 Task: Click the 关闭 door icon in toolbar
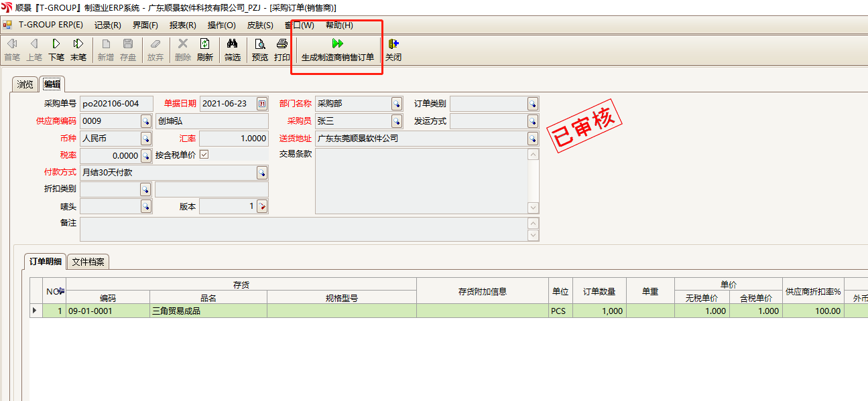393,44
